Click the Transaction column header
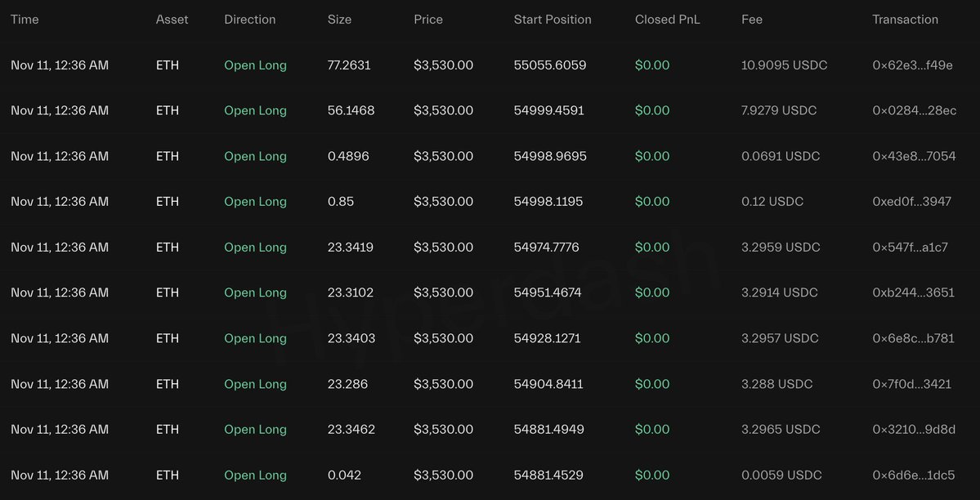980x500 pixels. [905, 20]
